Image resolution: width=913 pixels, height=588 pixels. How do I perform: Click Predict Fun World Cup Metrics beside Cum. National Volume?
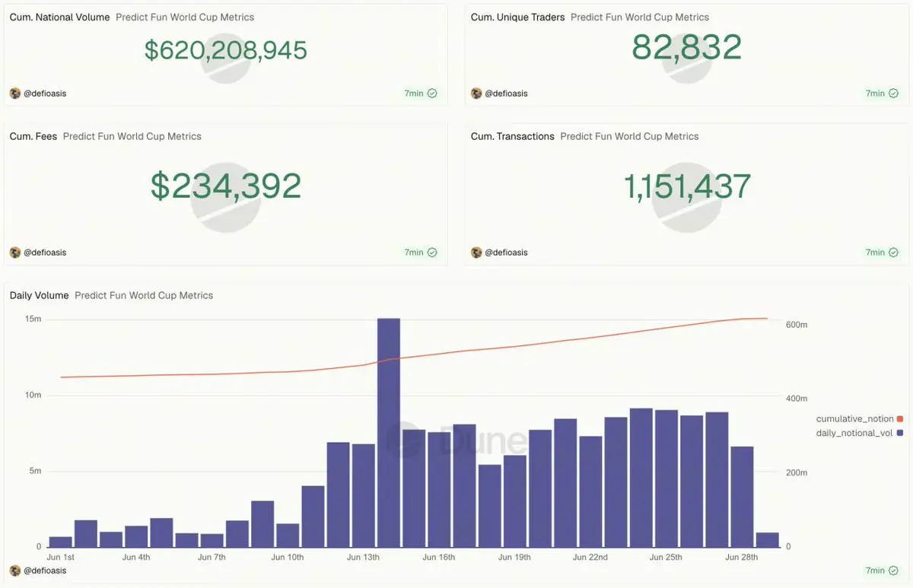click(x=185, y=17)
